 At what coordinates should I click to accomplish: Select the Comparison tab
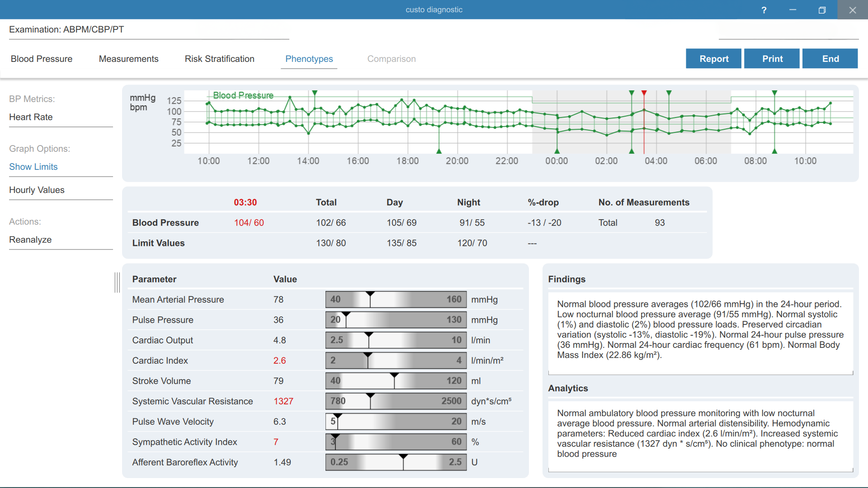point(391,59)
